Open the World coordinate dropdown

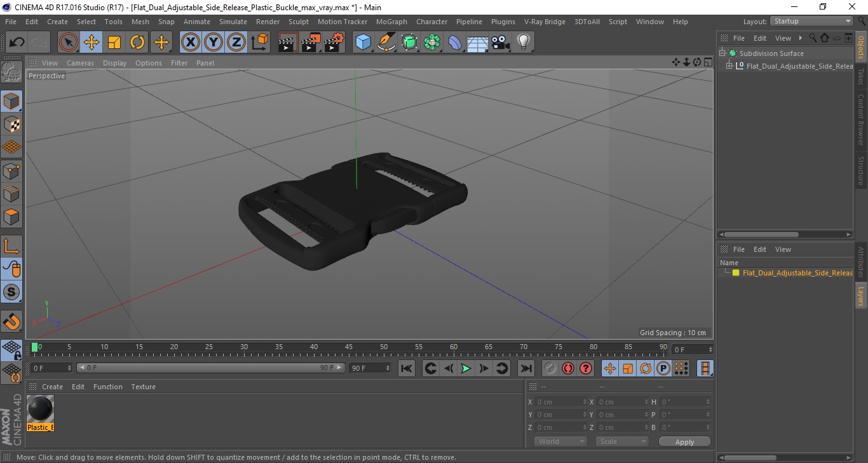pyautogui.click(x=560, y=441)
